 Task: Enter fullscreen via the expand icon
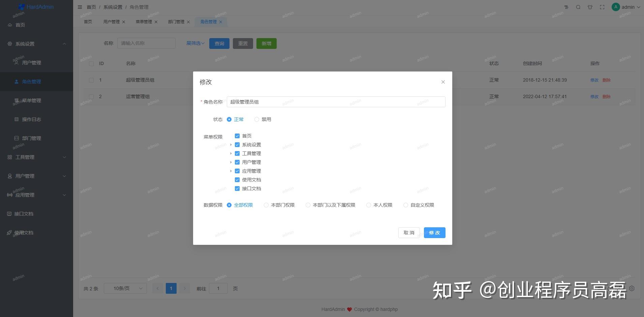click(x=602, y=7)
